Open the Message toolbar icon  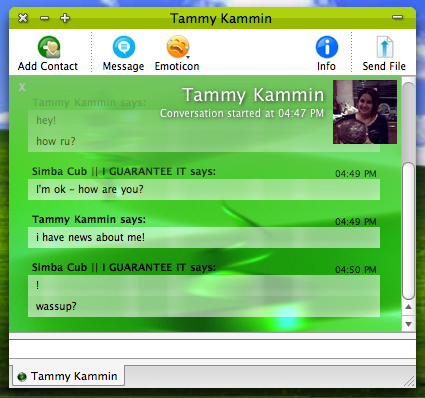[124, 47]
